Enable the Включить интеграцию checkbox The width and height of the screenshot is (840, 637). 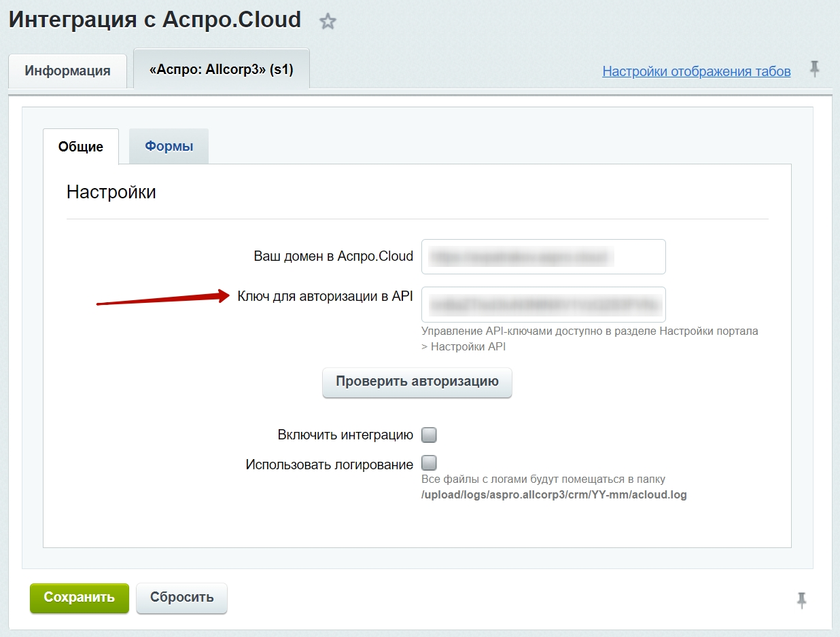(x=429, y=435)
